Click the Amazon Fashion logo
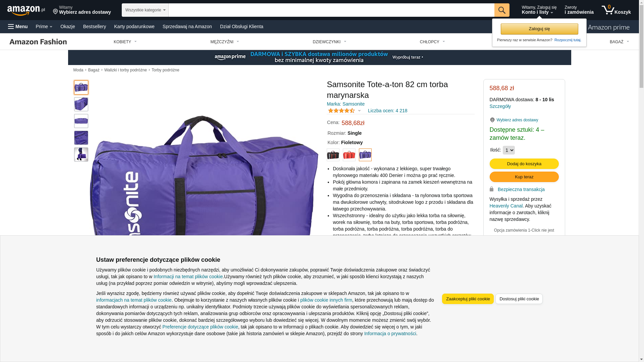Viewport: 644px width, 362px height. [38, 42]
